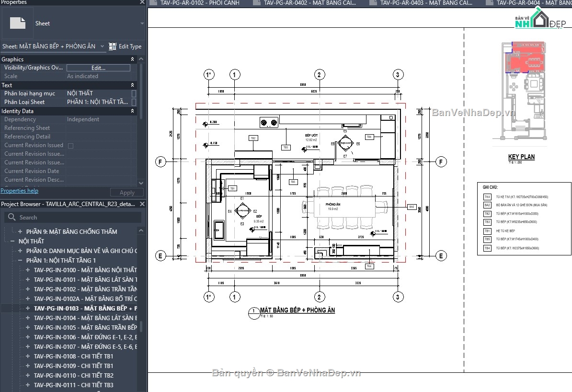Click the small box beside PHẦN 1: NỘI THẤT value
The image size is (572, 392).
click(x=134, y=102)
